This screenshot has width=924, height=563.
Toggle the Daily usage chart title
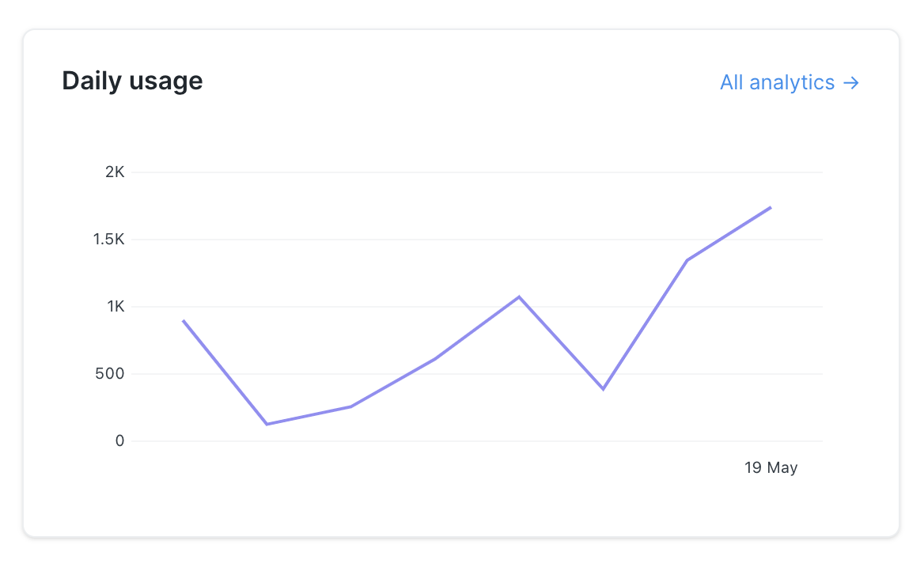[x=132, y=80]
